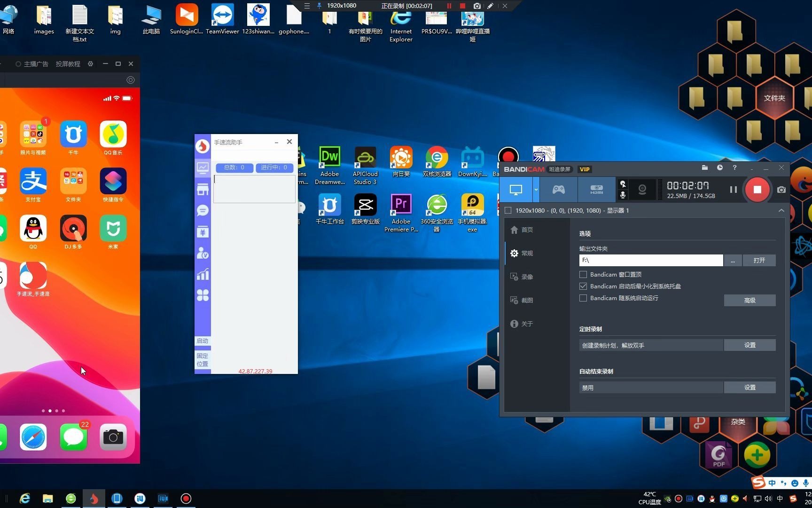This screenshot has height=508, width=812.
Task: Toggle Bandicam mouse cursor effect icon
Action: tap(623, 184)
